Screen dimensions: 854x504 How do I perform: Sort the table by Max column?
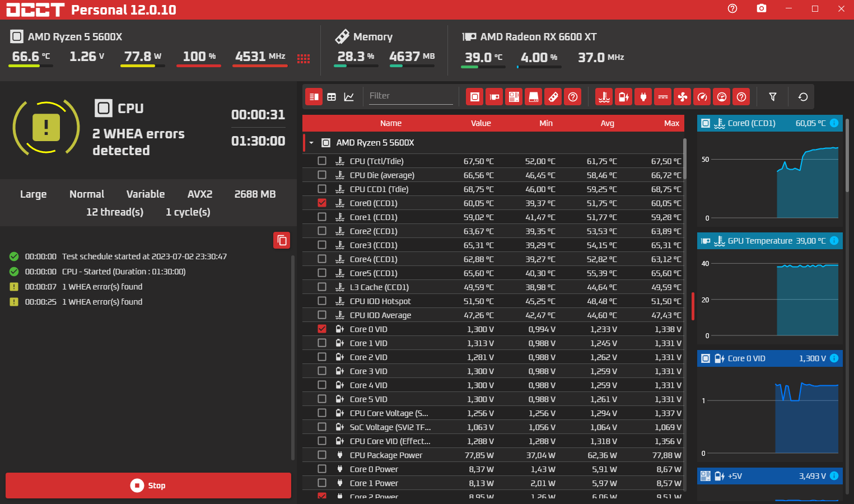coord(672,123)
